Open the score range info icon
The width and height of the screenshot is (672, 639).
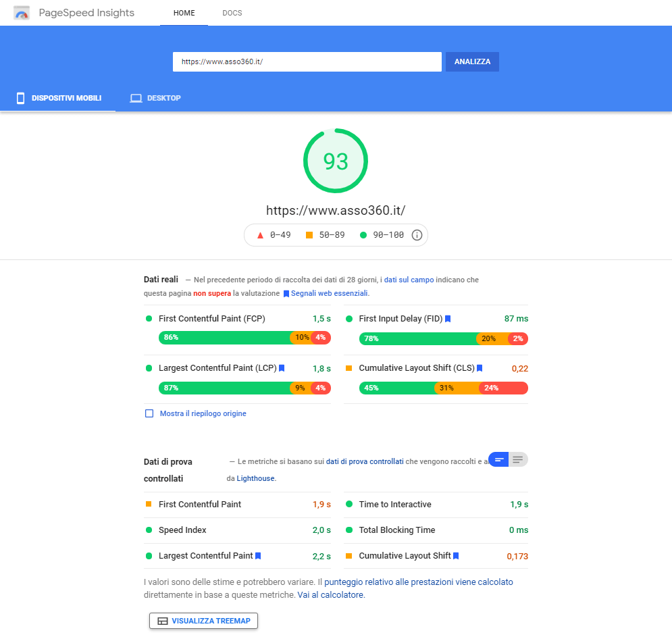[x=417, y=235]
